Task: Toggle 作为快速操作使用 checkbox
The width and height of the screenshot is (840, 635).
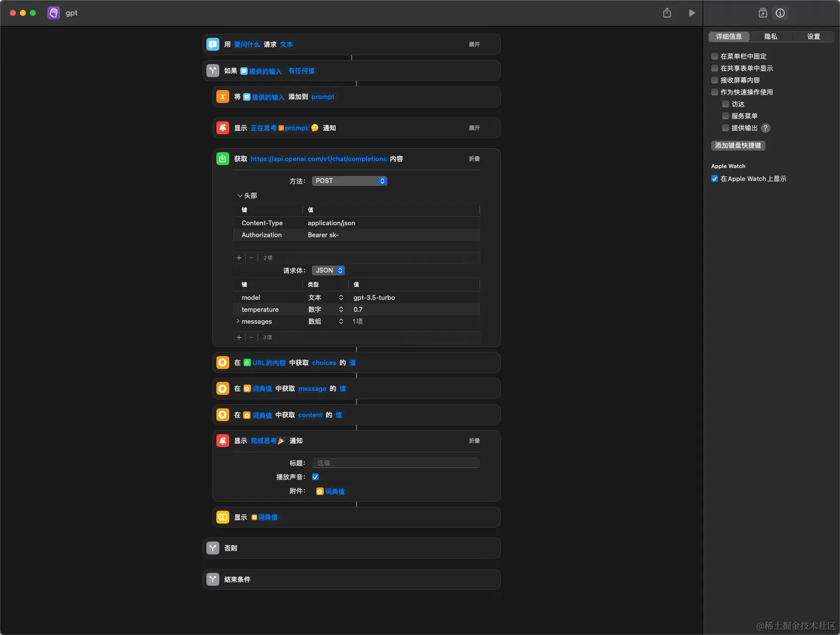Action: tap(715, 92)
